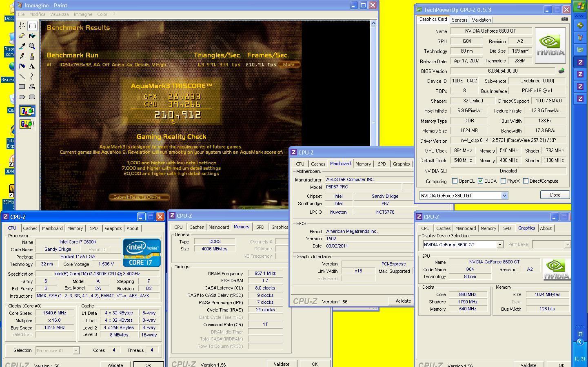Select the Text tool (letter A)
Viewport: 588px width, 367px height.
point(32,66)
